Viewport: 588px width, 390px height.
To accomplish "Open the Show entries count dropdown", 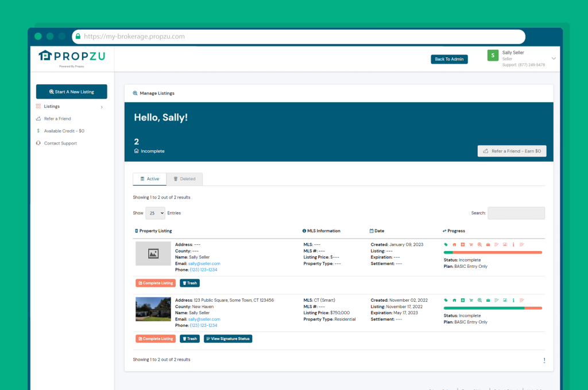I will [155, 213].
